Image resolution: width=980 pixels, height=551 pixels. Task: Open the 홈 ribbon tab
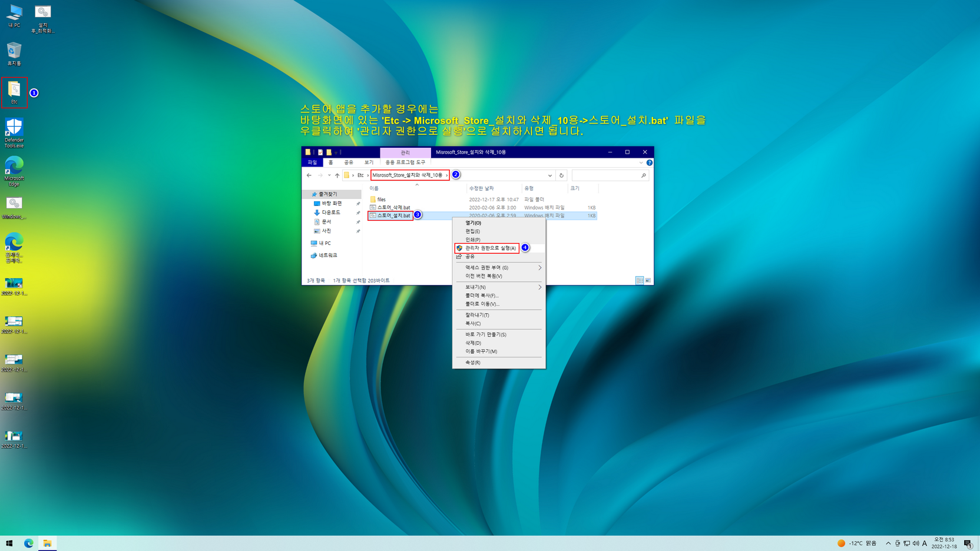pos(331,162)
